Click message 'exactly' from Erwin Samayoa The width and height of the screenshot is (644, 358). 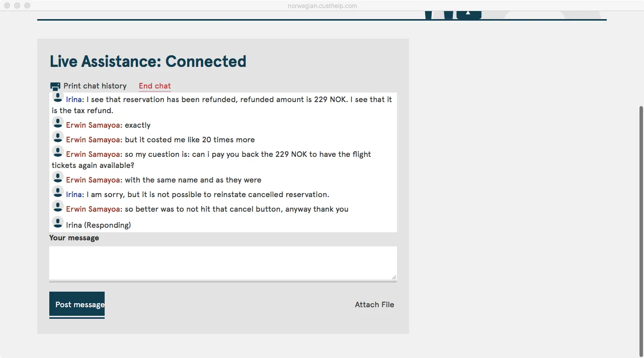(138, 125)
